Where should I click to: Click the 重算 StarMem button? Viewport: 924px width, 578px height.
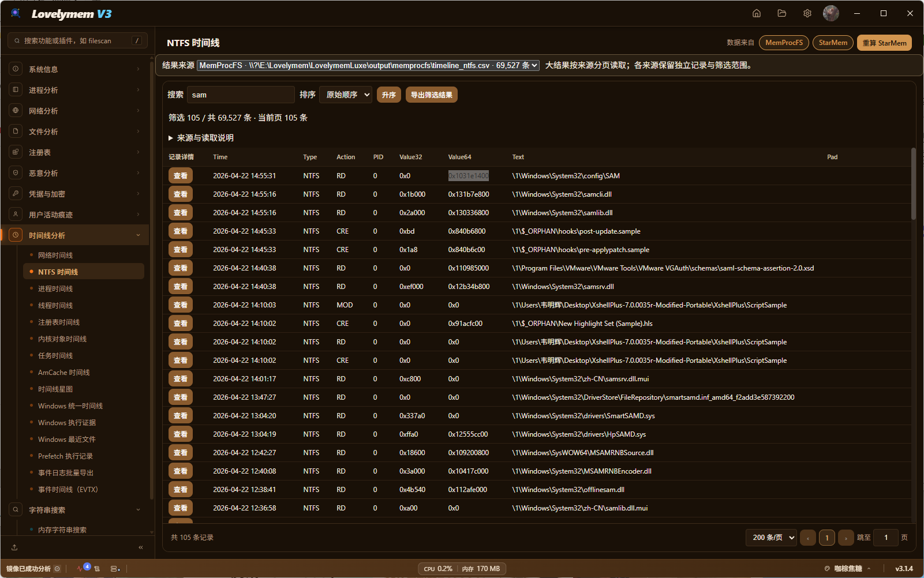coord(884,43)
